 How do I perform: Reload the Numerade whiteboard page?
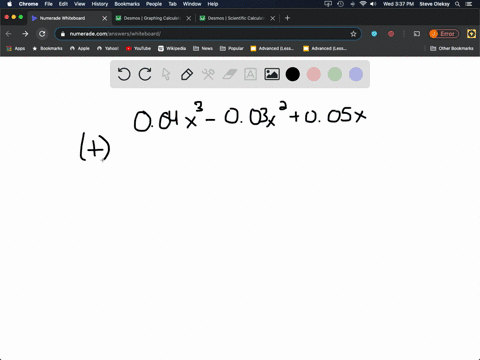[42, 34]
